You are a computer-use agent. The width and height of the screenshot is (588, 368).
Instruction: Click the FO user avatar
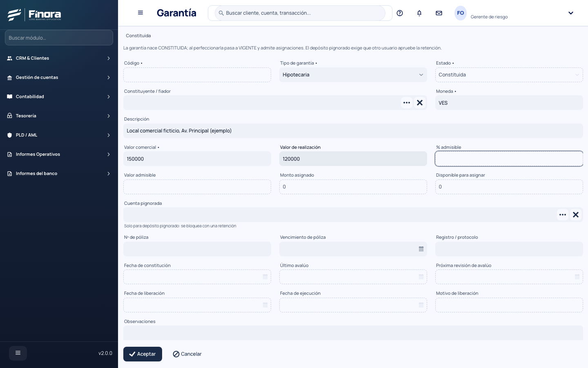(x=461, y=13)
